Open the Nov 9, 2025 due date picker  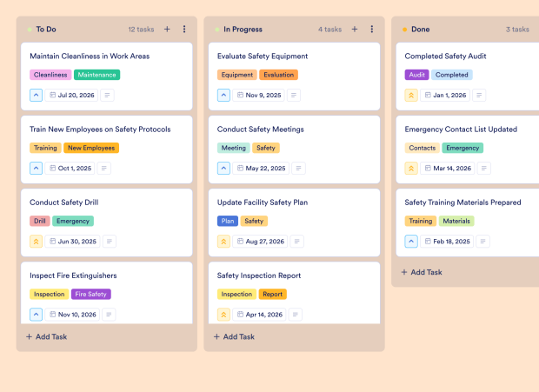coord(259,95)
